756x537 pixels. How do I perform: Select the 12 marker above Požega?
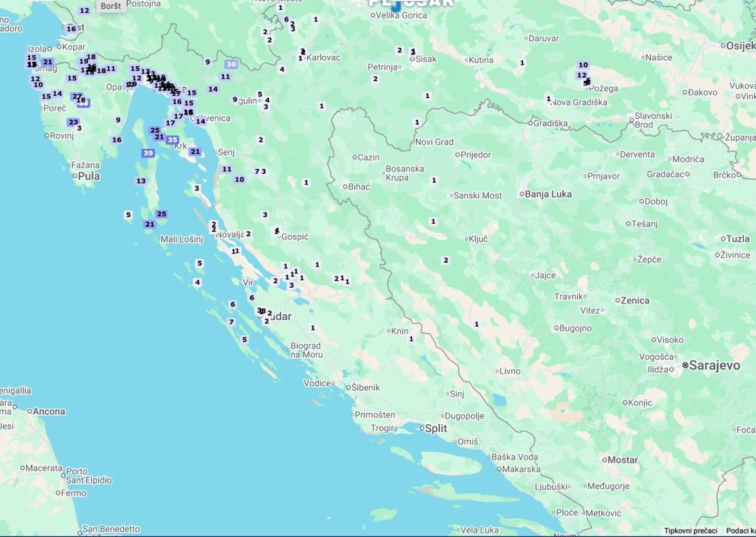[582, 75]
